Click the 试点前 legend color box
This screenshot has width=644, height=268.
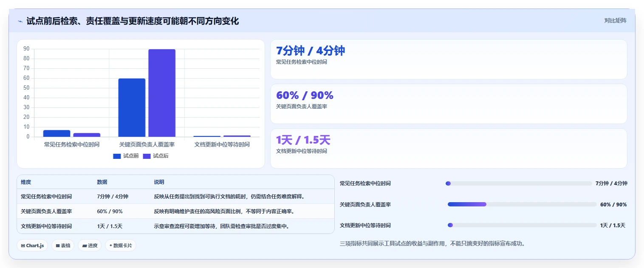[x=117, y=156]
